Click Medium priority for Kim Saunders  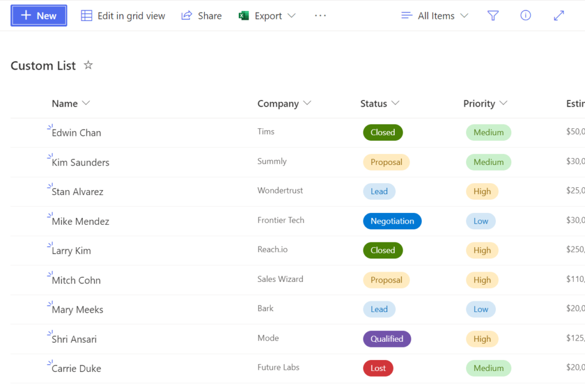488,162
